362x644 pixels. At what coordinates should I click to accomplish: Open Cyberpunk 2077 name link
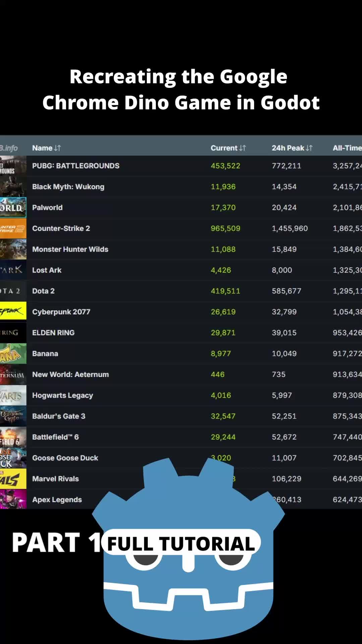coord(61,312)
